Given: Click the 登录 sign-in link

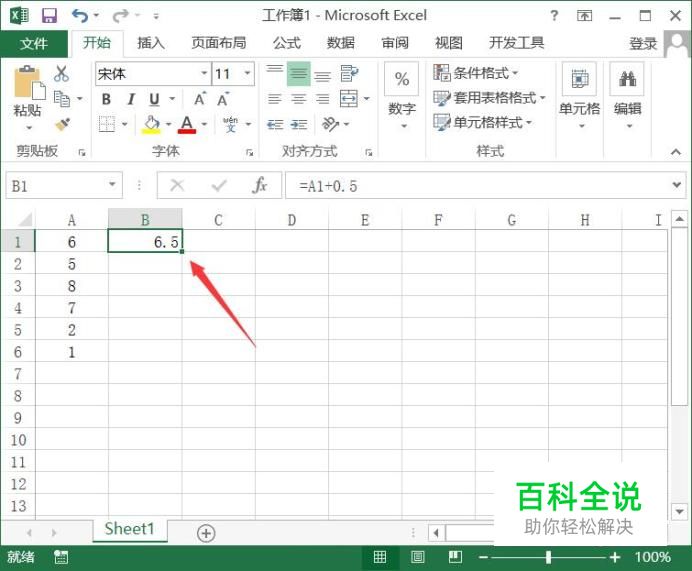Looking at the screenshot, I should (643, 43).
